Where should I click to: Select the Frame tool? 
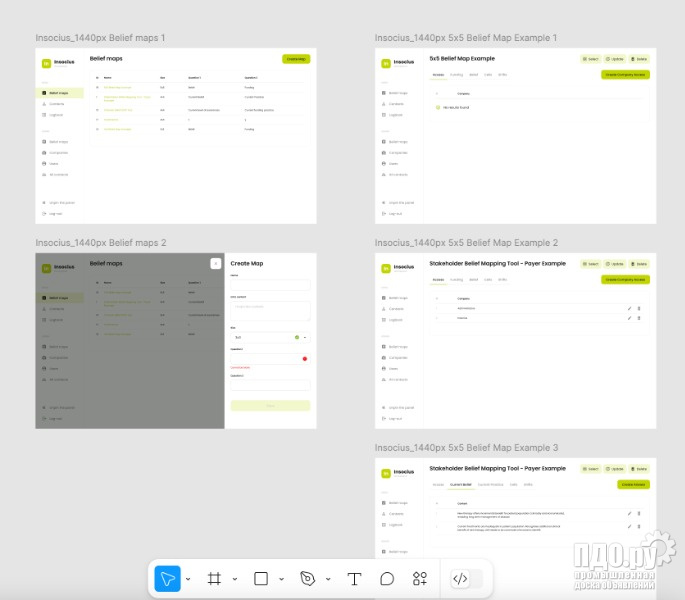pos(214,578)
